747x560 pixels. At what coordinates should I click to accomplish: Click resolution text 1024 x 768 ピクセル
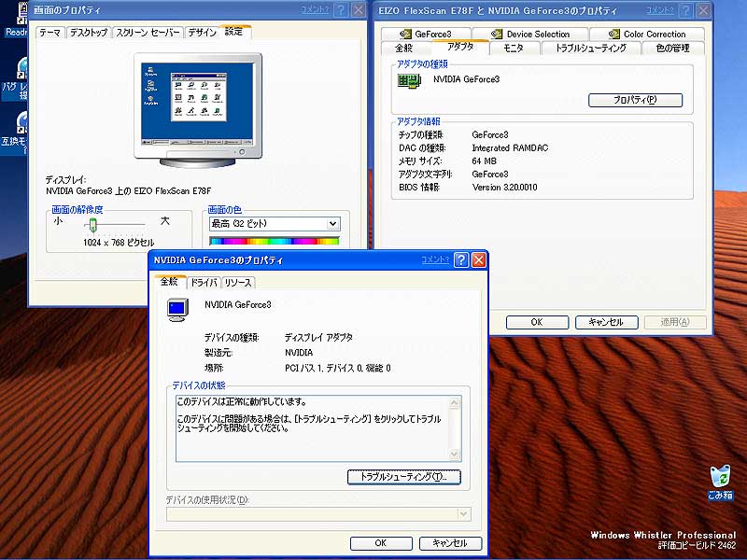point(119,243)
